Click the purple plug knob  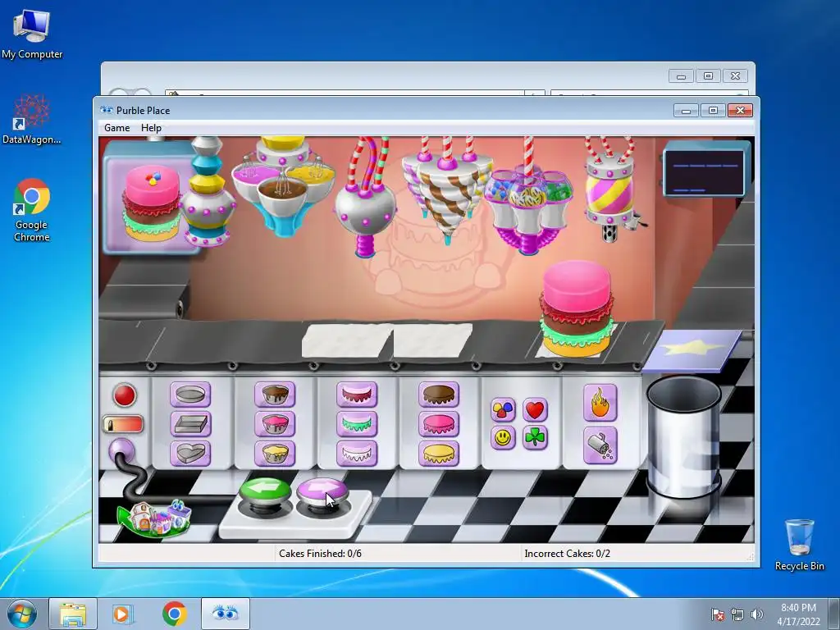point(121,451)
